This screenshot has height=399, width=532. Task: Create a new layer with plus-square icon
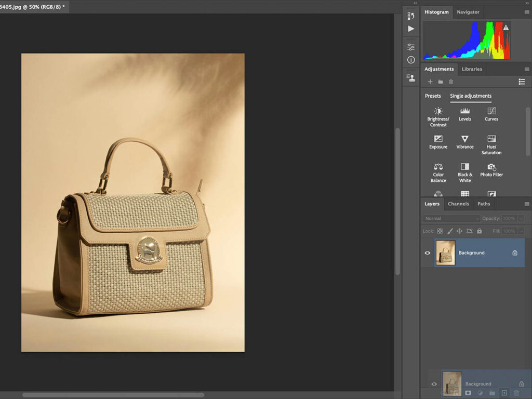(x=504, y=393)
